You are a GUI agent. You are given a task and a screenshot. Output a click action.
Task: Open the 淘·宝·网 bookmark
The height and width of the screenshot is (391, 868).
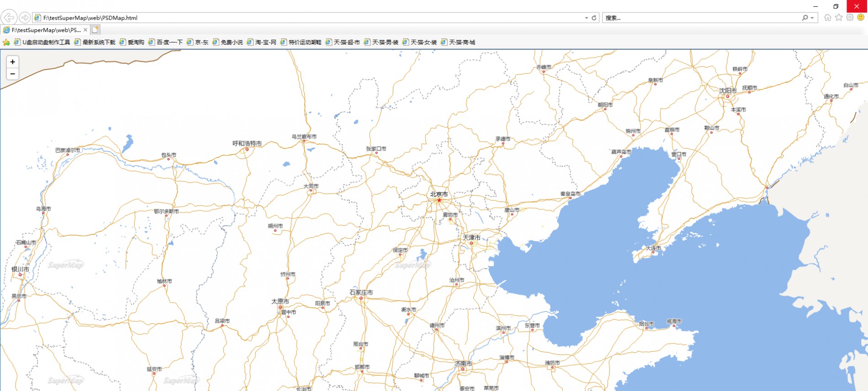click(x=262, y=42)
